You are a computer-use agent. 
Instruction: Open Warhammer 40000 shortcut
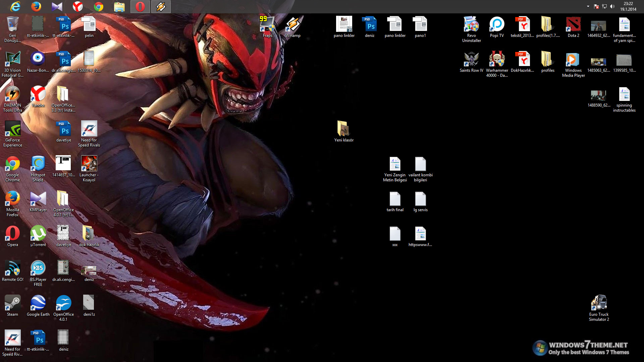[x=497, y=64]
